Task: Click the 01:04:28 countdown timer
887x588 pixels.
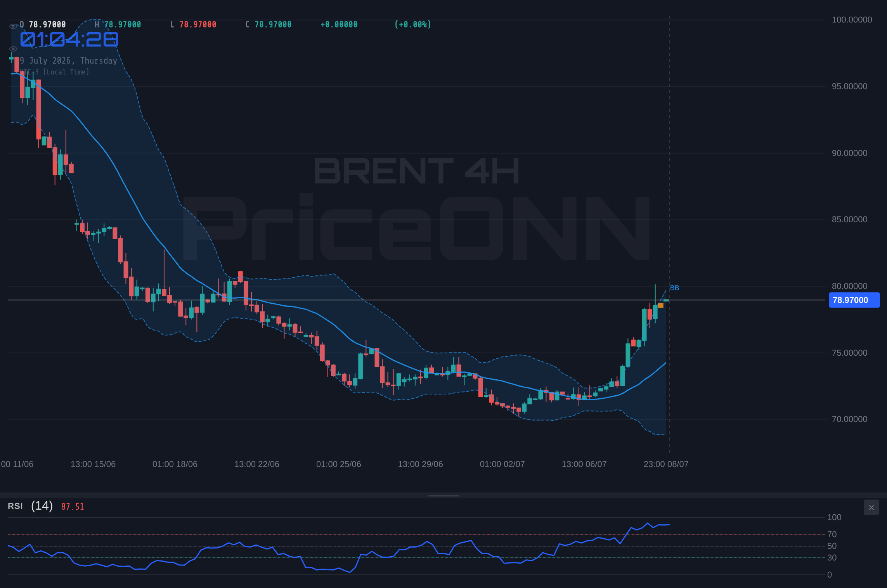Action: click(x=69, y=40)
